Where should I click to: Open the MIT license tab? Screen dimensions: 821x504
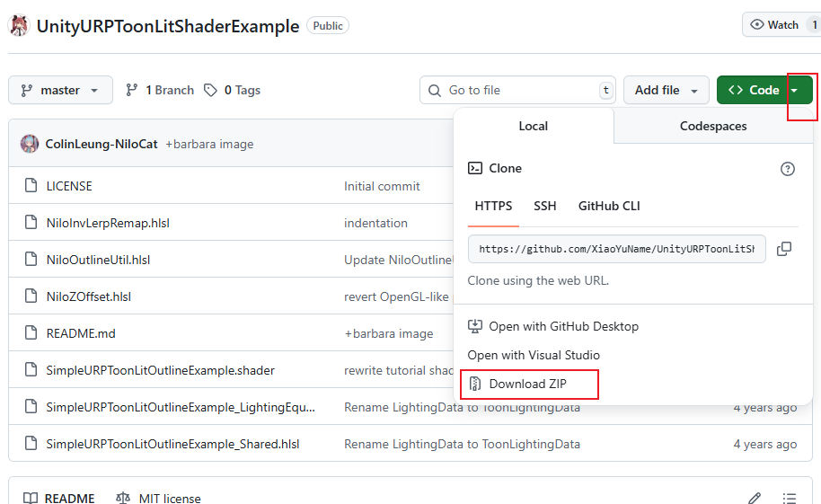(158, 499)
